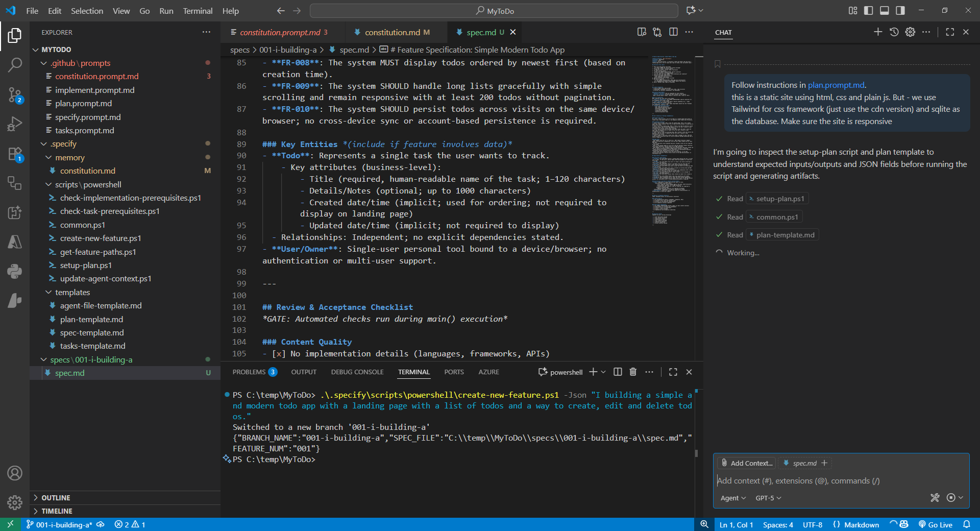
Task: Click the Kill Terminal trash icon
Action: pos(633,372)
